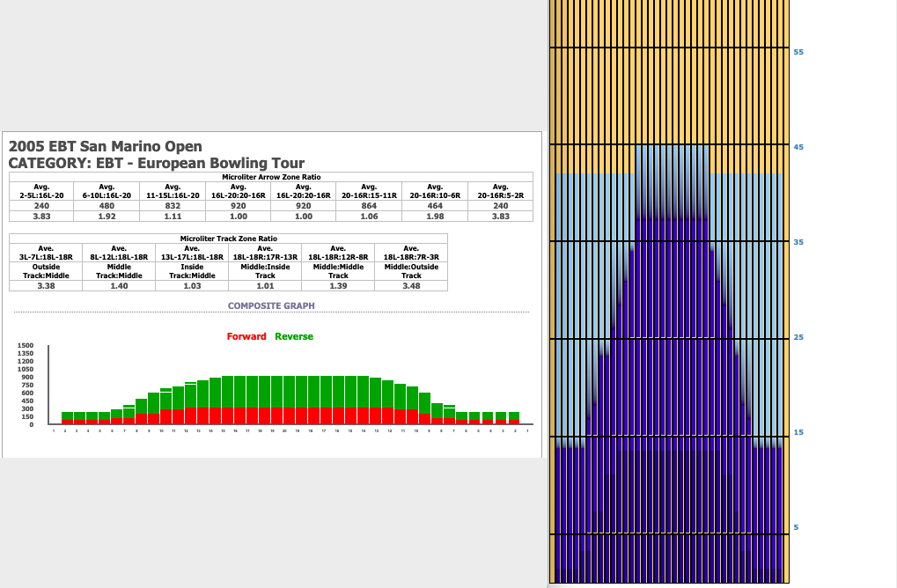Click the 'Ave. 18L-18R:12R-8R' column header
Screen dimensions: 897x588
click(x=338, y=253)
